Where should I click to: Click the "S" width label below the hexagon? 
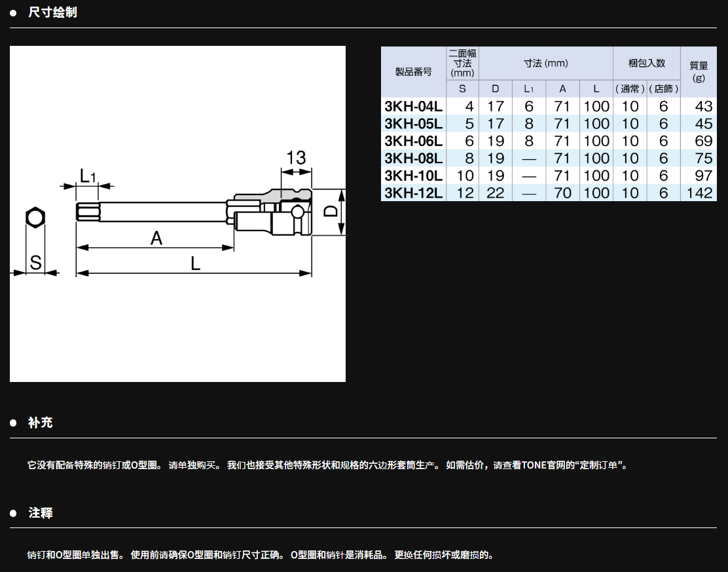(x=35, y=263)
